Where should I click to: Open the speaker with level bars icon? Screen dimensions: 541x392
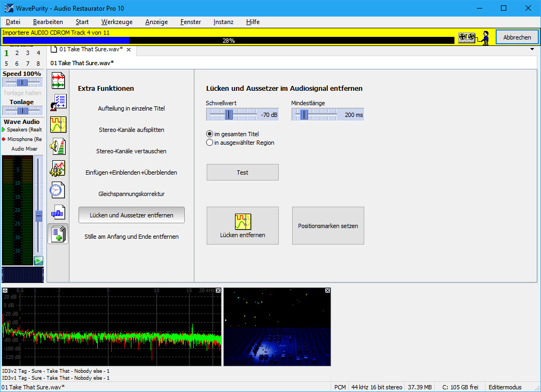tap(58, 147)
